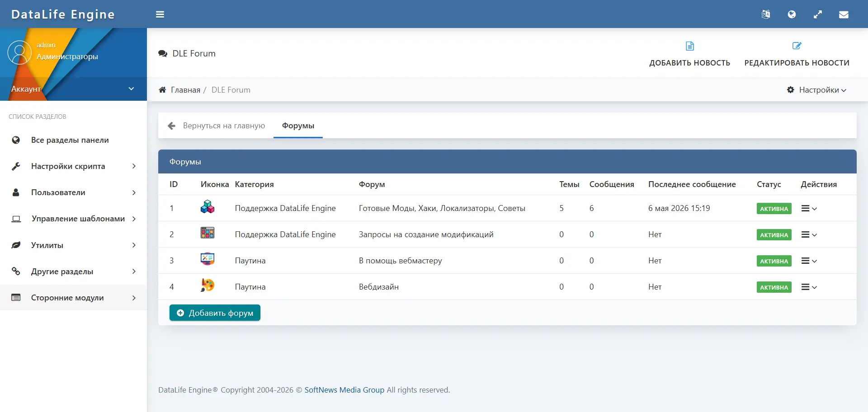Click the language translate icon in header

pyautogui.click(x=766, y=14)
